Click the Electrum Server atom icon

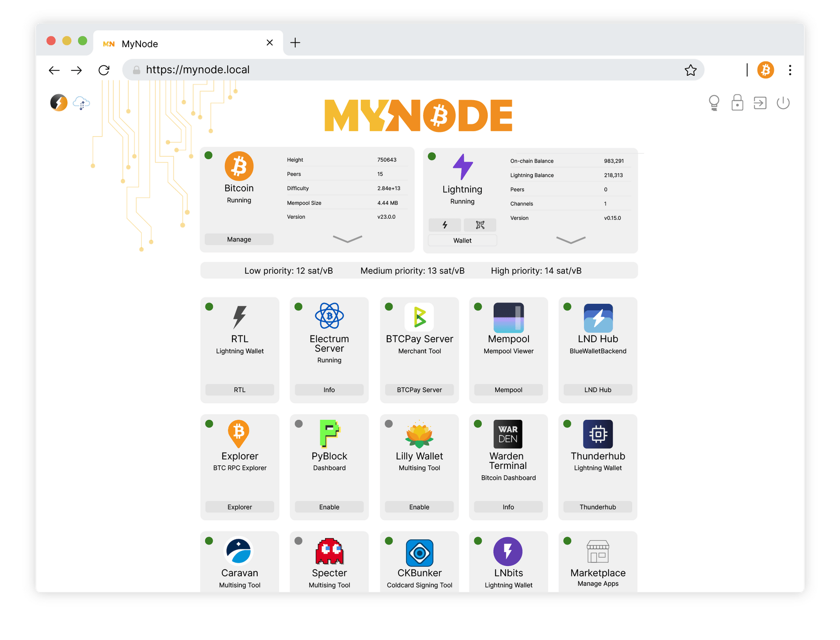pyautogui.click(x=329, y=316)
